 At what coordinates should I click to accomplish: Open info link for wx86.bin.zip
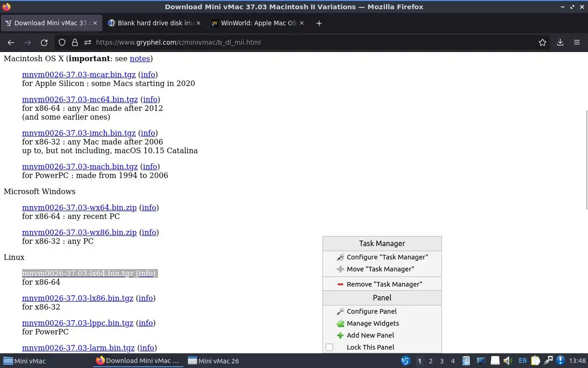(149, 232)
